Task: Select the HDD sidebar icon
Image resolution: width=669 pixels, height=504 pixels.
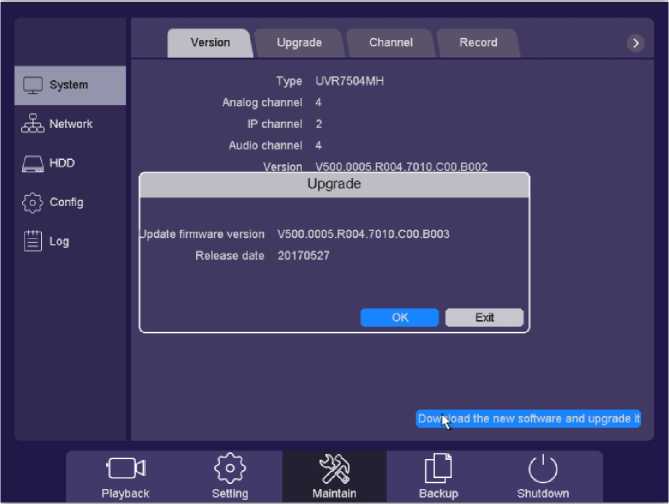Action: pos(32,163)
